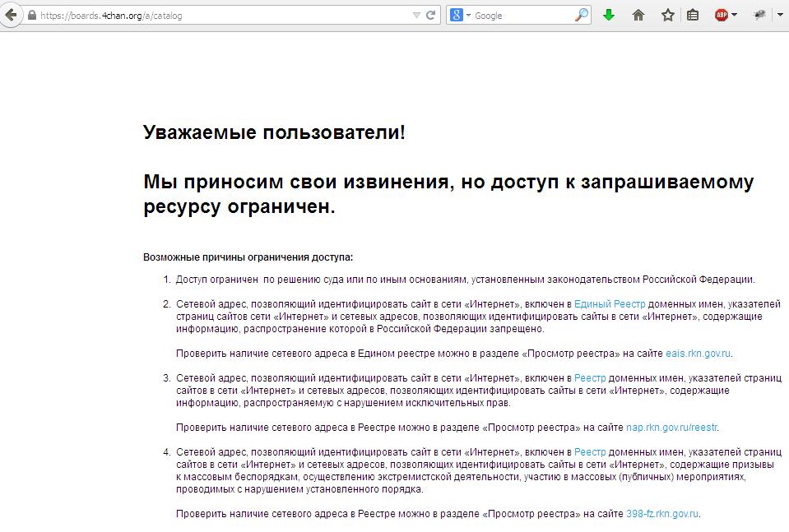Click the Adblock Plus ABP icon
Image resolution: width=789 pixels, height=532 pixels.
(722, 15)
